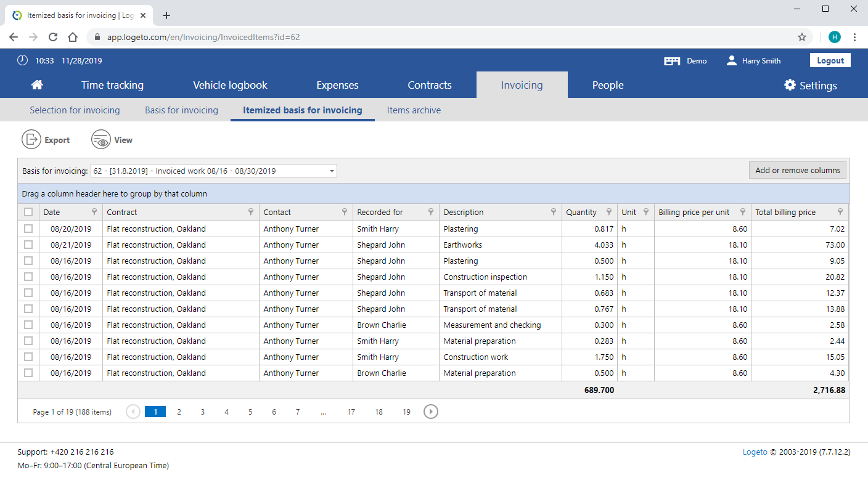Check the row for Smith Harry Plastering

coord(28,229)
